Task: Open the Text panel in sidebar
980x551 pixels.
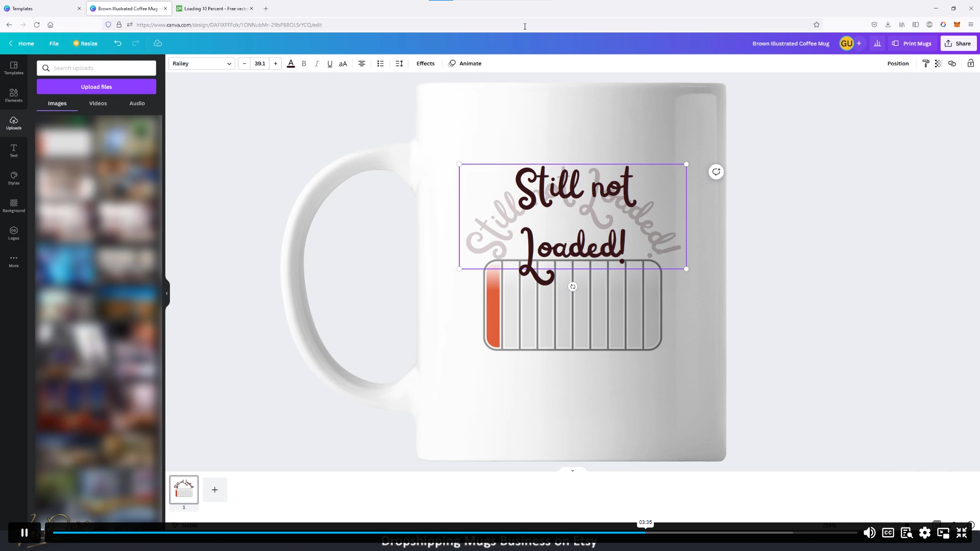Action: (13, 151)
